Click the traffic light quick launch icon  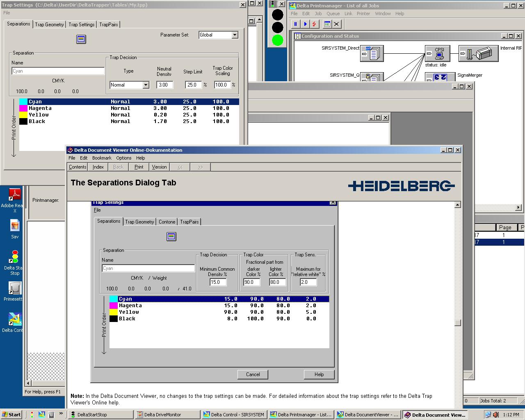point(32,415)
